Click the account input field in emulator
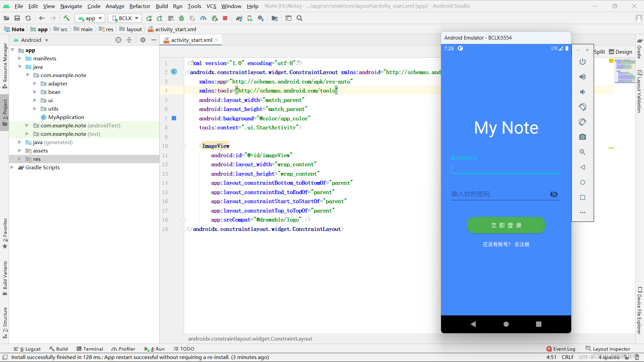This screenshot has width=644, height=362. click(506, 168)
